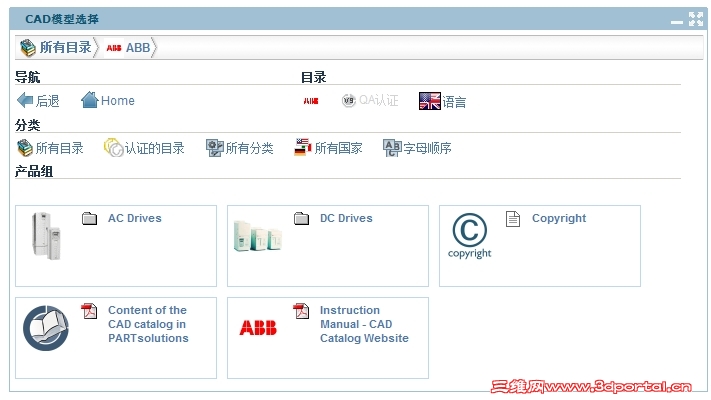This screenshot has width=711, height=400.
Task: Click the 所有目录 books icon under 分类
Action: point(25,148)
